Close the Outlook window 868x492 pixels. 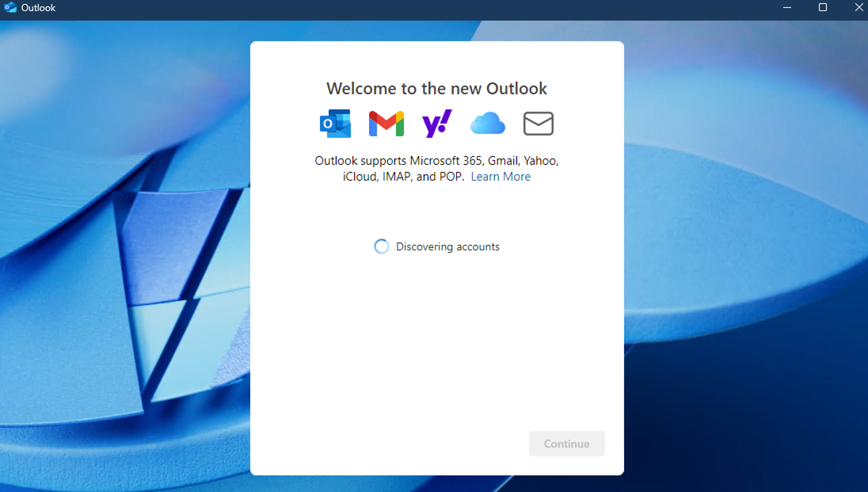pyautogui.click(x=858, y=8)
